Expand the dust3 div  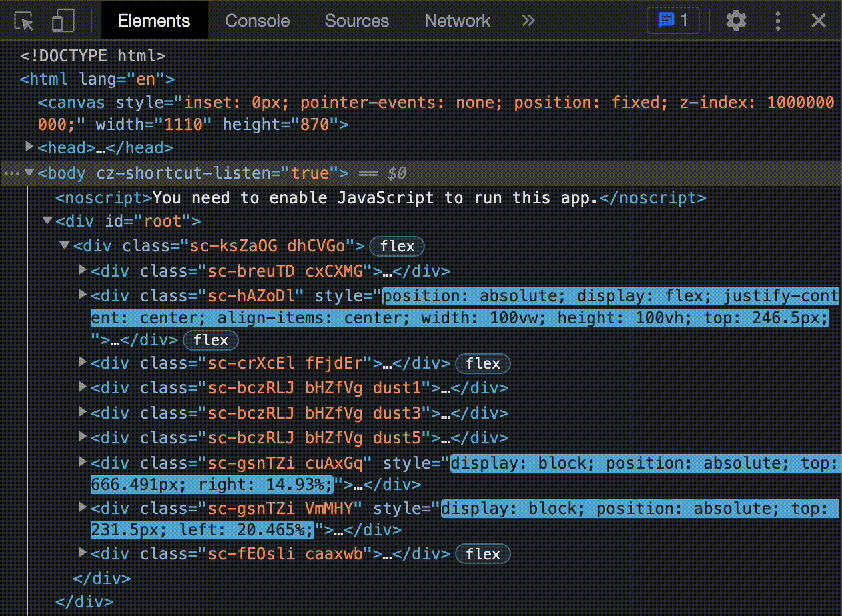(x=83, y=411)
